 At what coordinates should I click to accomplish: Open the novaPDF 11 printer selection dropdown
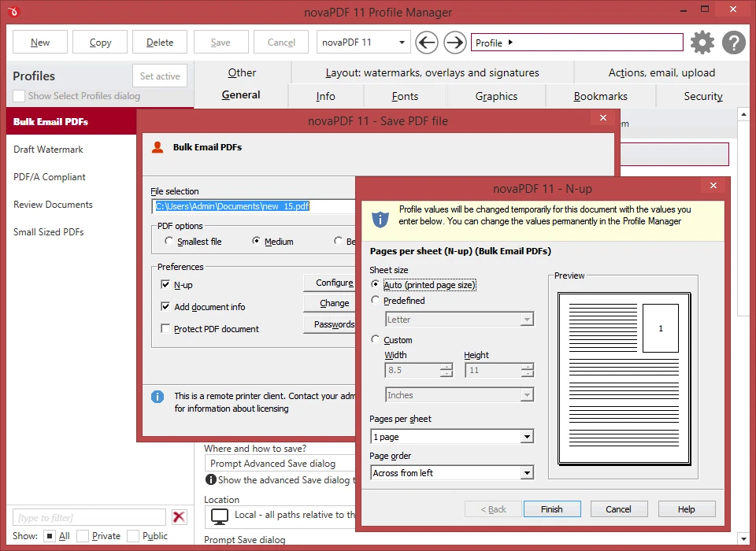click(x=401, y=42)
